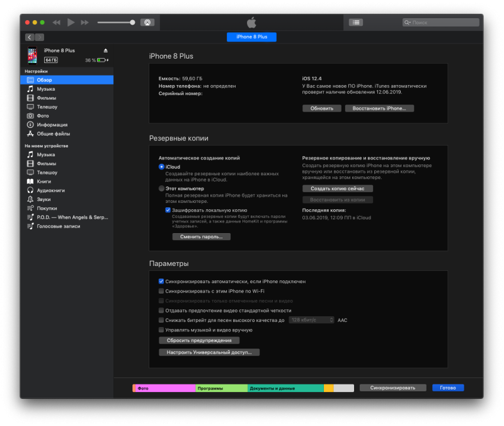Click the teal Документы и данные segment

click(x=285, y=388)
